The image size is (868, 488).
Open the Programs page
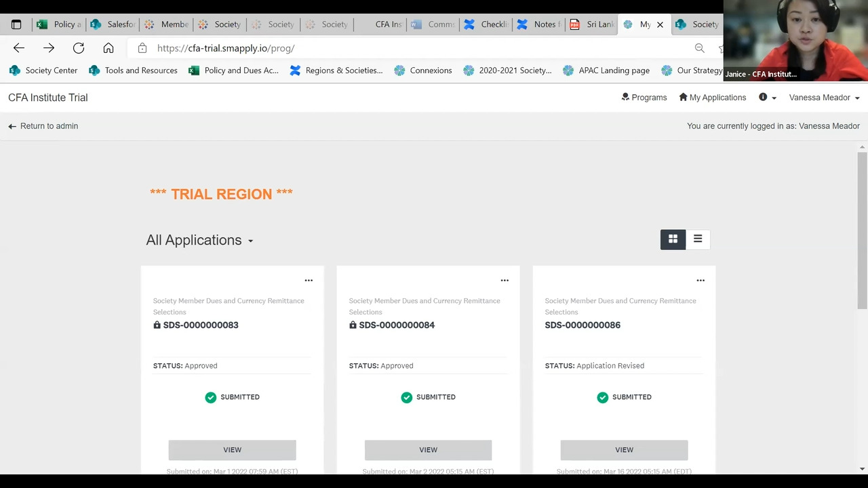644,98
